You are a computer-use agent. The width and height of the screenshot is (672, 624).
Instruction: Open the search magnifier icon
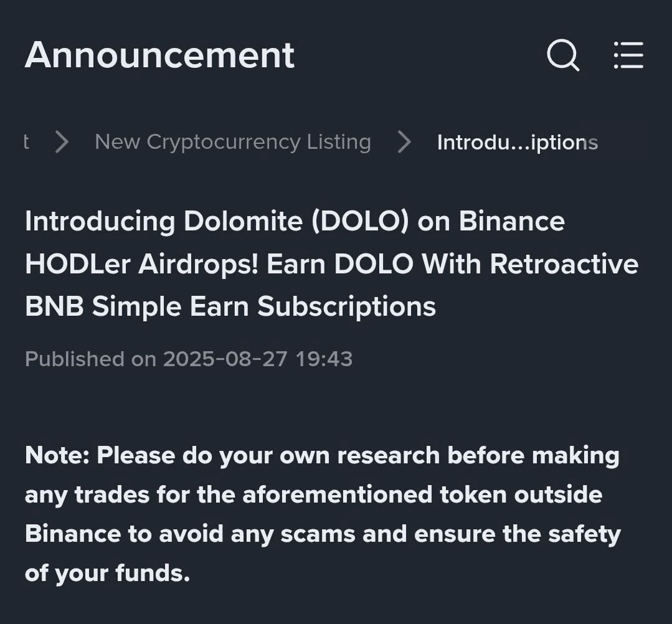pos(563,55)
